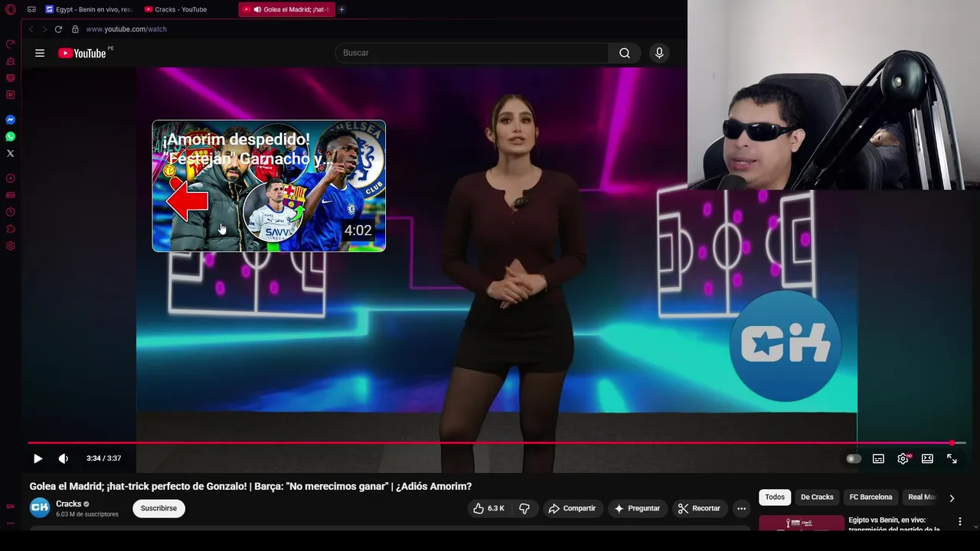Click the Egipto vs Benín video title
Image resolution: width=980 pixels, height=551 pixels.
tap(894, 524)
